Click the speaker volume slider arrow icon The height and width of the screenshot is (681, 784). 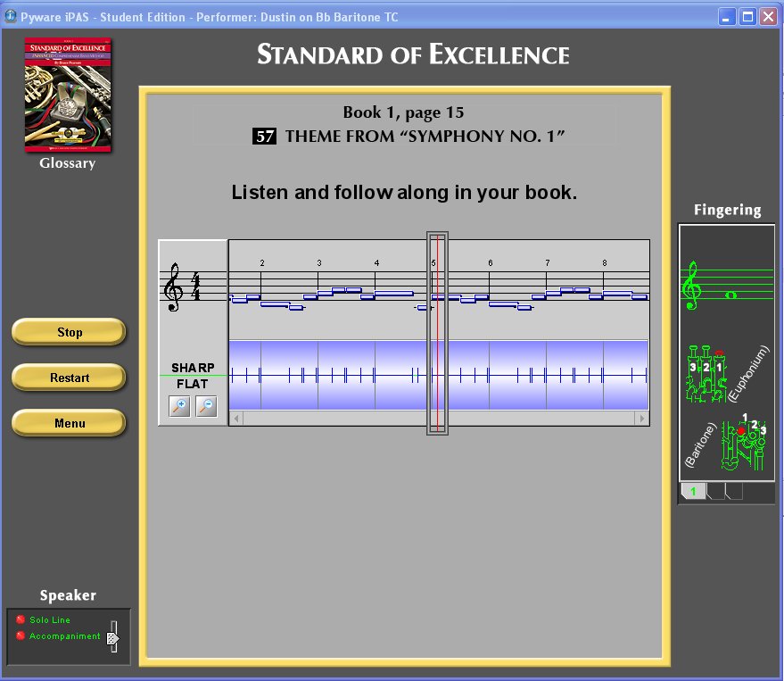pyautogui.click(x=112, y=637)
